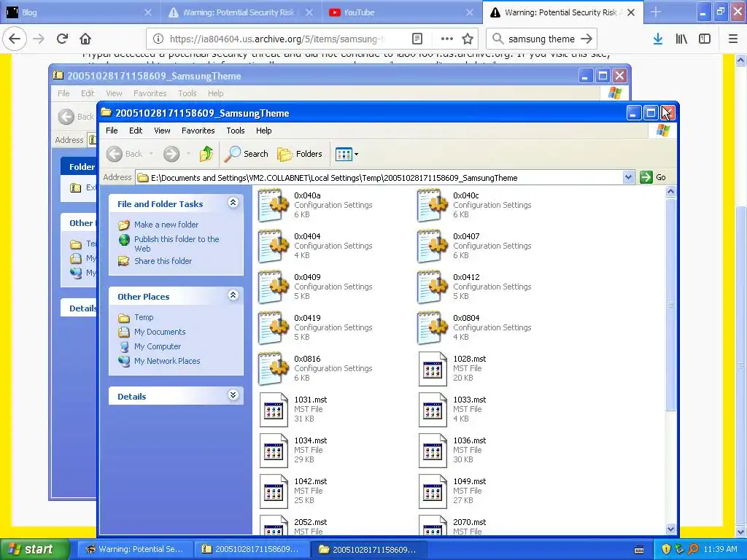Bookmark this page with star icon

[x=468, y=39]
